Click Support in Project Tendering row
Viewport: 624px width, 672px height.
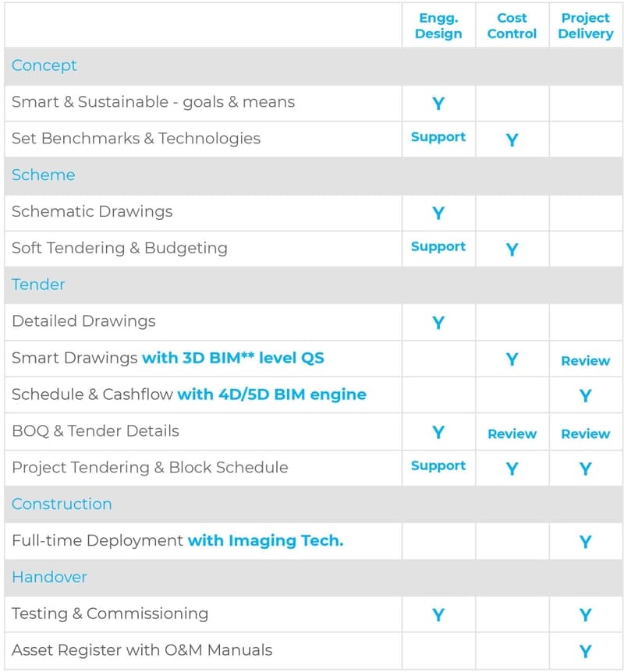(438, 465)
